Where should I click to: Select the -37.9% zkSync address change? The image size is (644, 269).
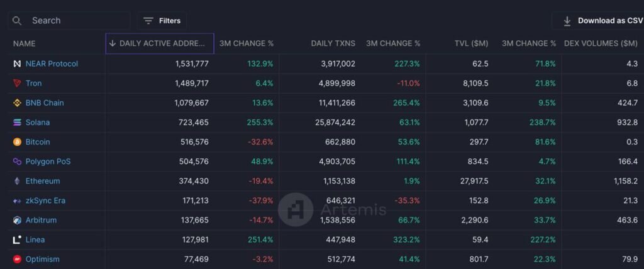(261, 201)
